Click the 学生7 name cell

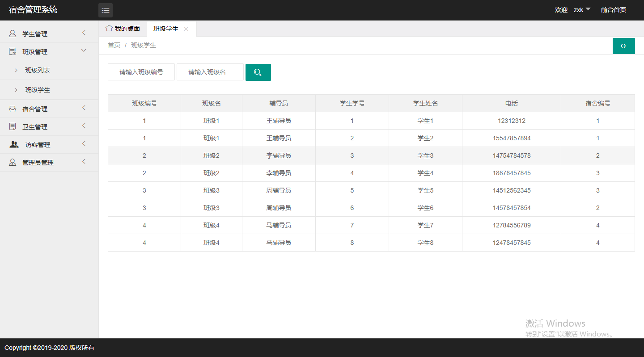(x=425, y=225)
